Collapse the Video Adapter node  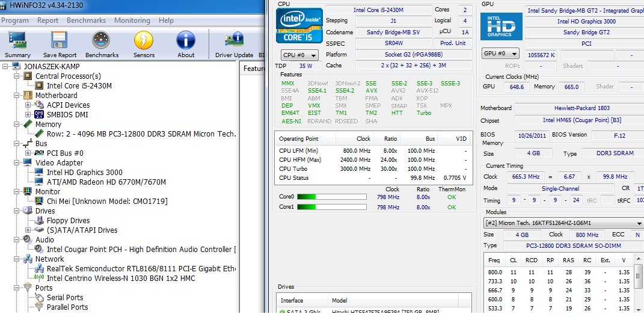point(17,162)
